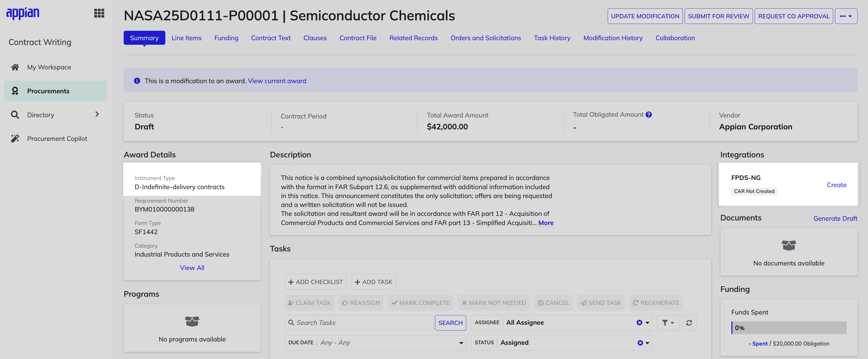Open the more actions ellipsis dropdown

846,16
